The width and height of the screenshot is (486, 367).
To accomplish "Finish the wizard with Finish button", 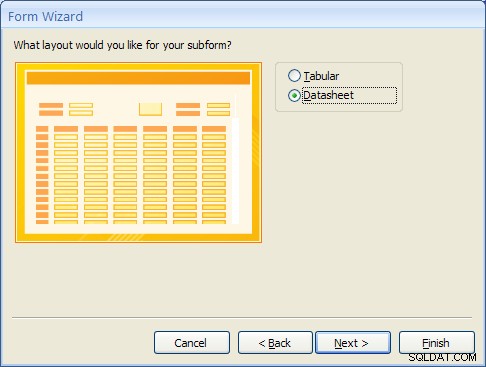I will [x=437, y=343].
